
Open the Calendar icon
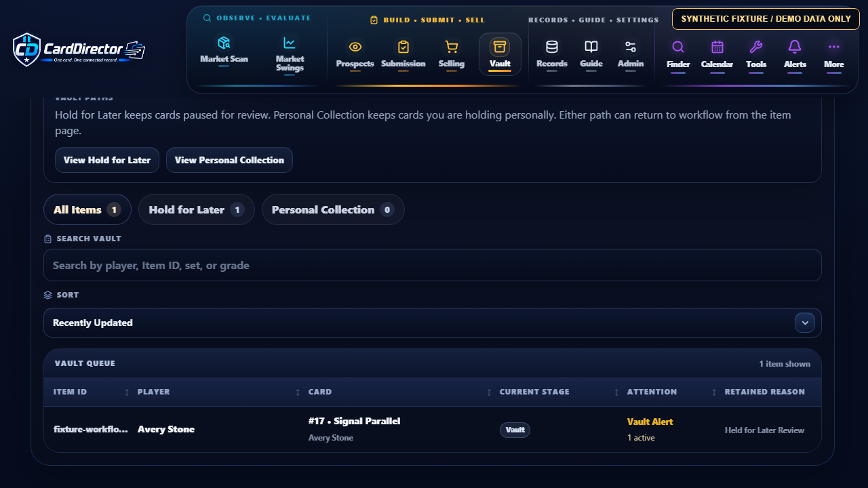tap(717, 47)
